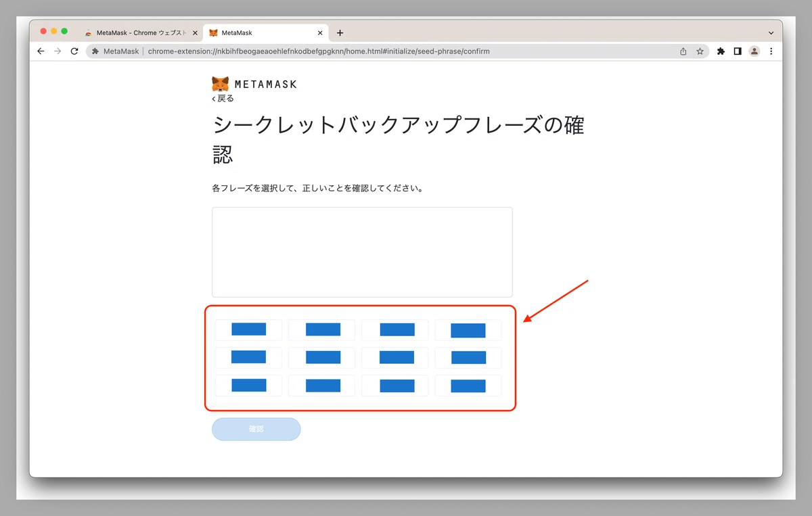Click the 戻る back link
The height and width of the screenshot is (516, 812).
tap(223, 99)
